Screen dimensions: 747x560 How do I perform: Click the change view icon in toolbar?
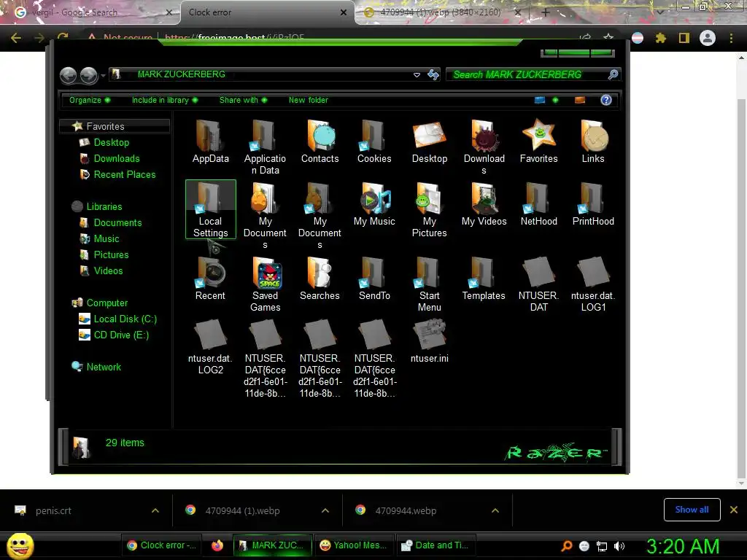pyautogui.click(x=539, y=100)
